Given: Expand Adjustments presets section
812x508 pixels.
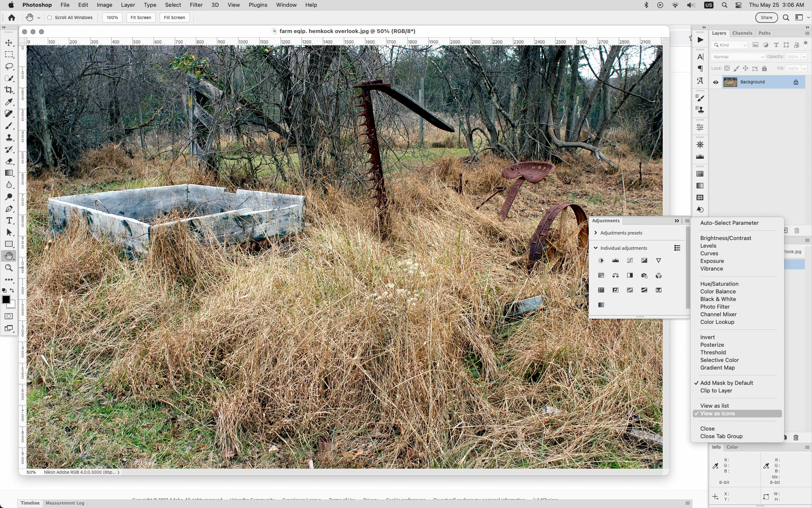Looking at the screenshot, I should point(595,233).
